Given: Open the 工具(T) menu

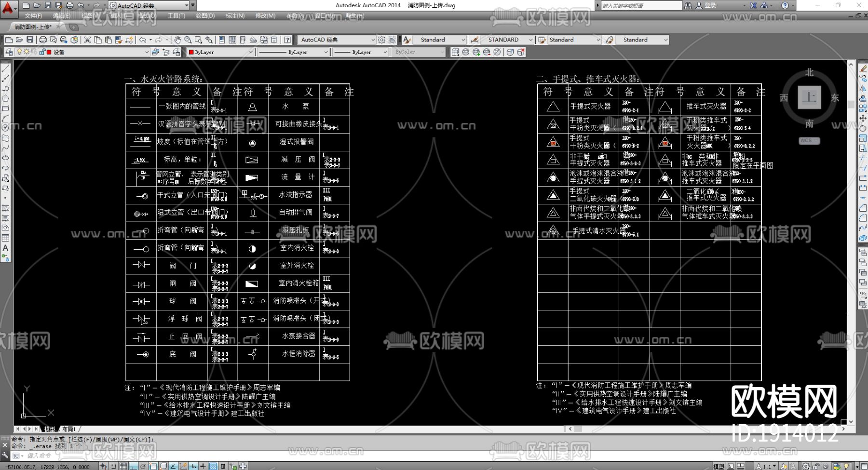Looking at the screenshot, I should tap(176, 16).
